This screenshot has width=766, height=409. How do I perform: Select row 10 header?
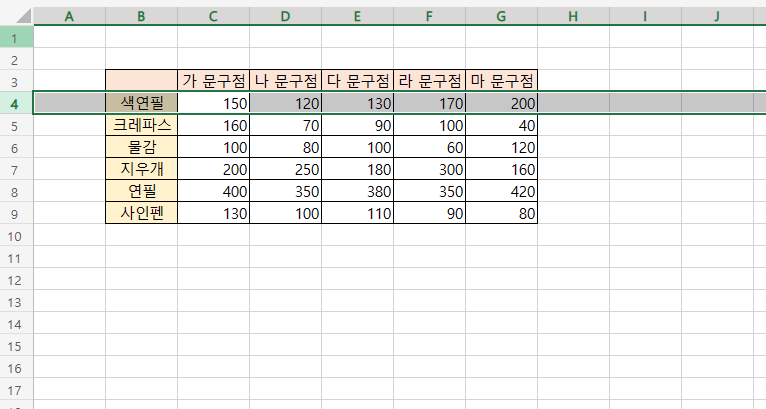click(16, 236)
